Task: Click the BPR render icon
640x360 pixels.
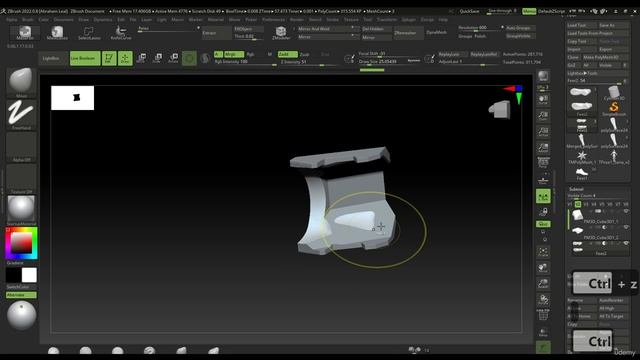Action: point(543,76)
